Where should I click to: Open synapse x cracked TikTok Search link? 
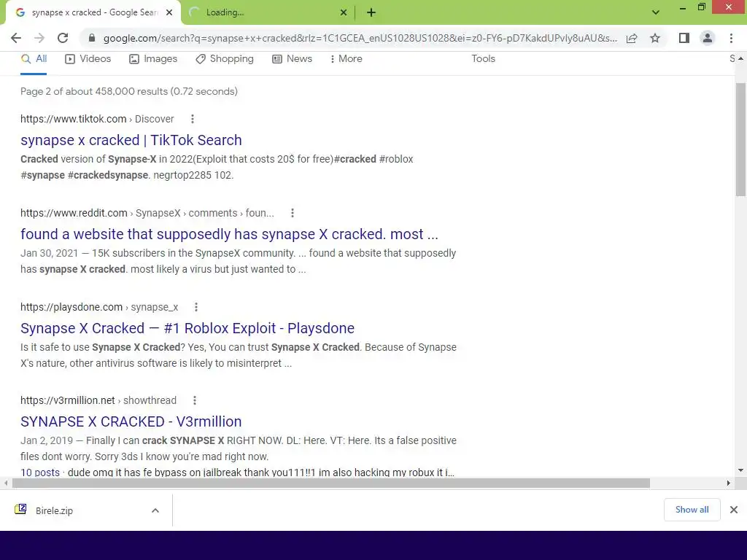coord(131,140)
